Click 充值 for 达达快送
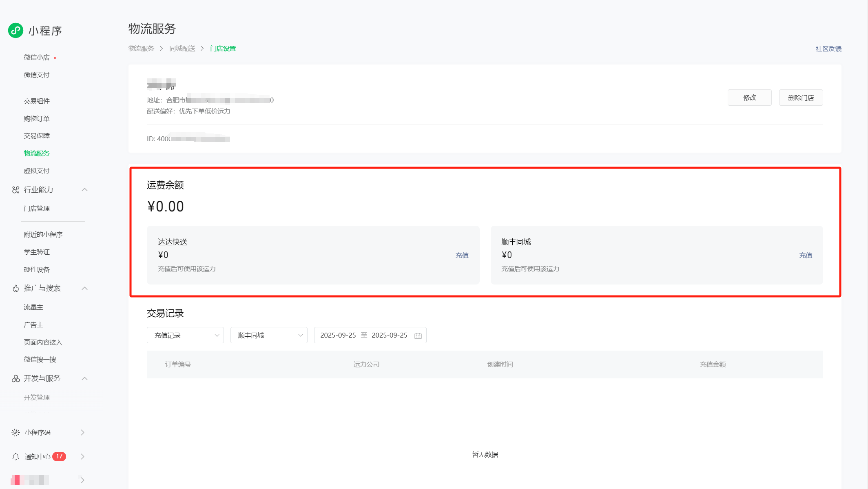This screenshot has width=868, height=489. (x=462, y=256)
